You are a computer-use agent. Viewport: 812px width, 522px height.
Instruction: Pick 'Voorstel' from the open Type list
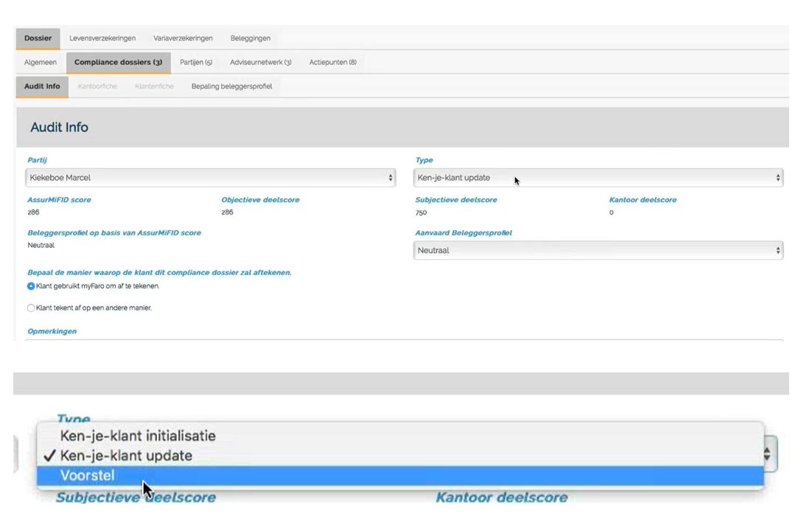coord(87,476)
